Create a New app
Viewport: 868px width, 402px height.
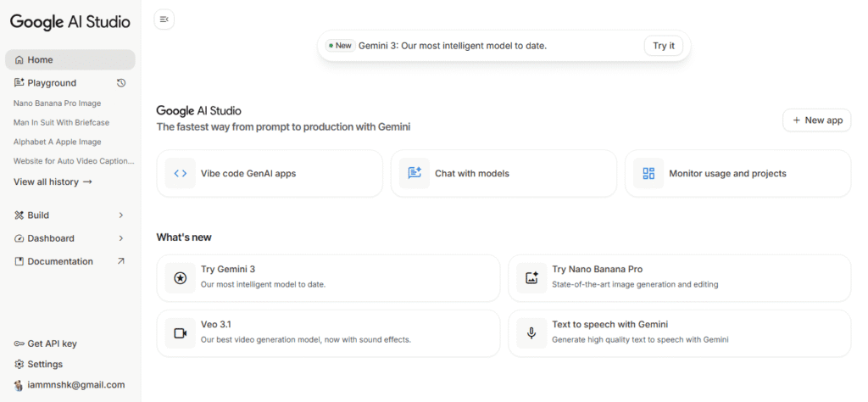[x=816, y=120]
